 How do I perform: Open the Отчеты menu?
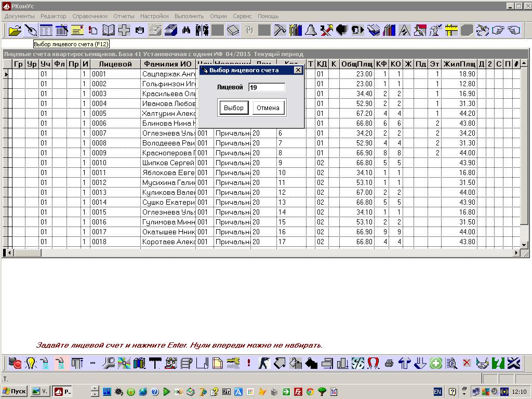click(x=123, y=16)
